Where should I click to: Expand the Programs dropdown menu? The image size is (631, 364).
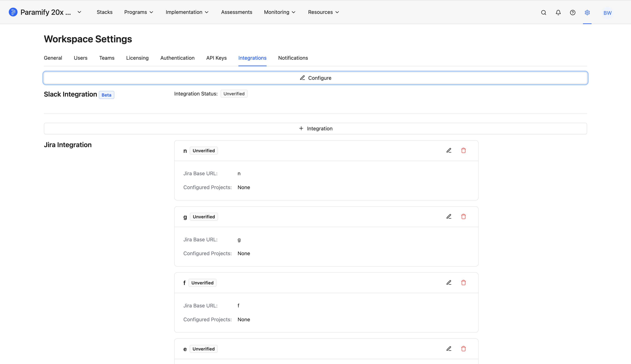pos(139,12)
